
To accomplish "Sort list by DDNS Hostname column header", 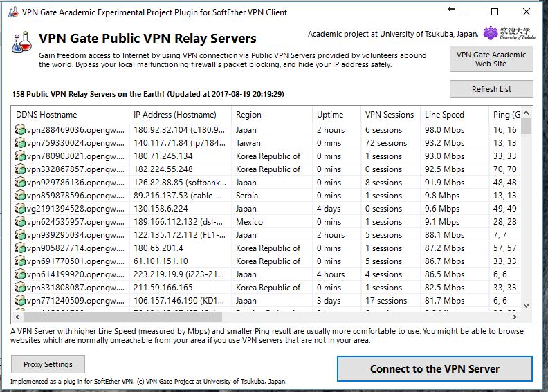I will click(x=70, y=115).
